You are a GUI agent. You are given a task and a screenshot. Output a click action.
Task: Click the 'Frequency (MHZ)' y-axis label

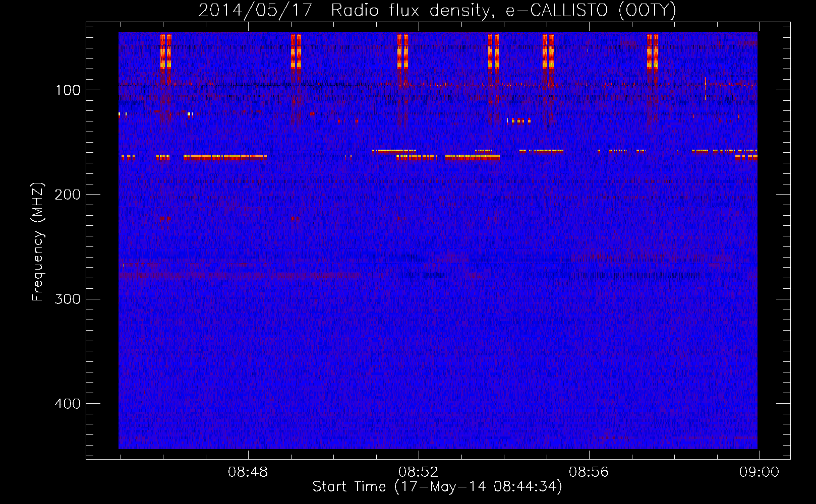[38, 242]
